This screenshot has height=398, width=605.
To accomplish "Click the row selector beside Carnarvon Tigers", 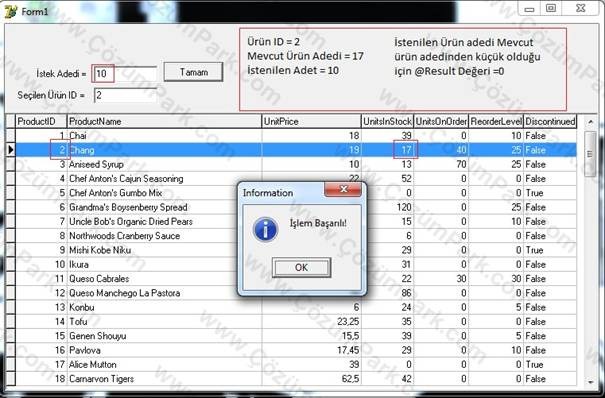I will click(10, 379).
